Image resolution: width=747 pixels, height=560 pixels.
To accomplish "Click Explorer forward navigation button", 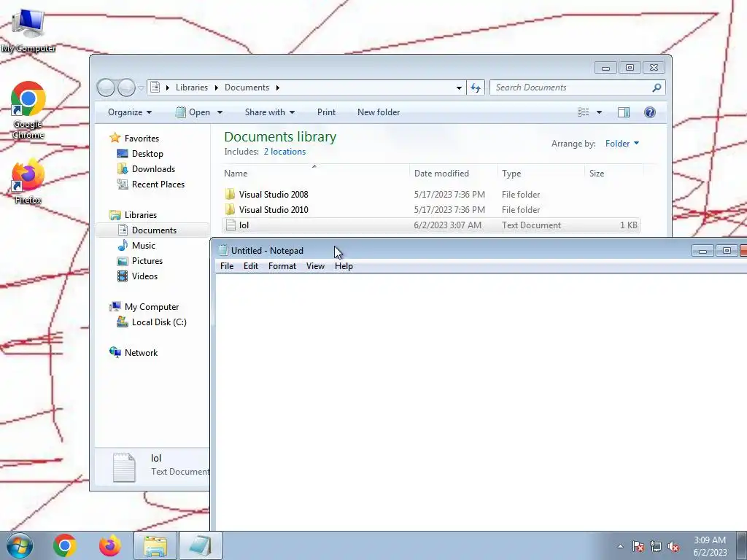I will click(x=126, y=87).
